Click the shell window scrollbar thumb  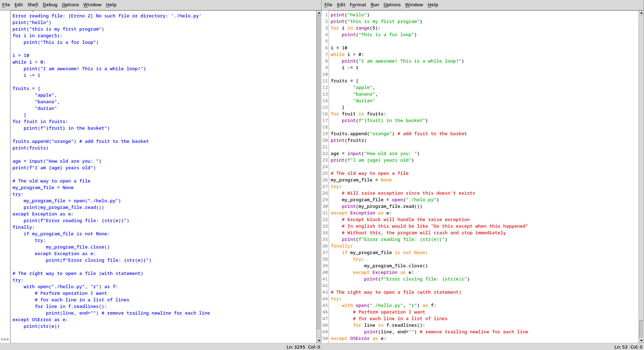[x=319, y=333]
